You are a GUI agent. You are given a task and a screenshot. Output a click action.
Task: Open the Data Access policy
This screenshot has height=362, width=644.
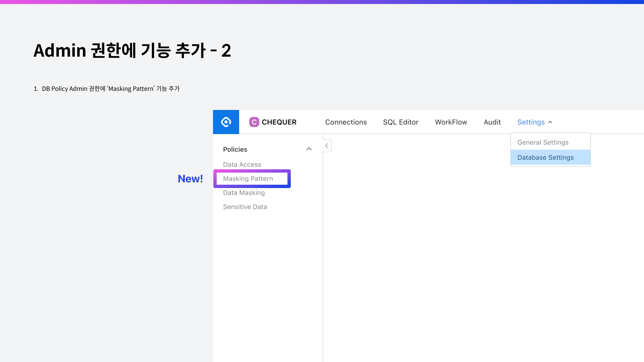pos(242,165)
